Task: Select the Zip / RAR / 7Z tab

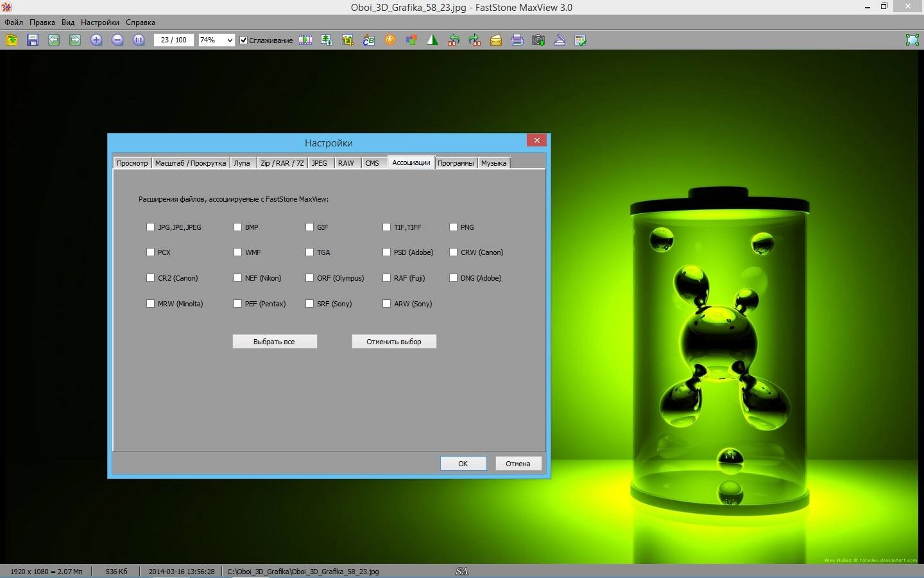Action: 282,163
